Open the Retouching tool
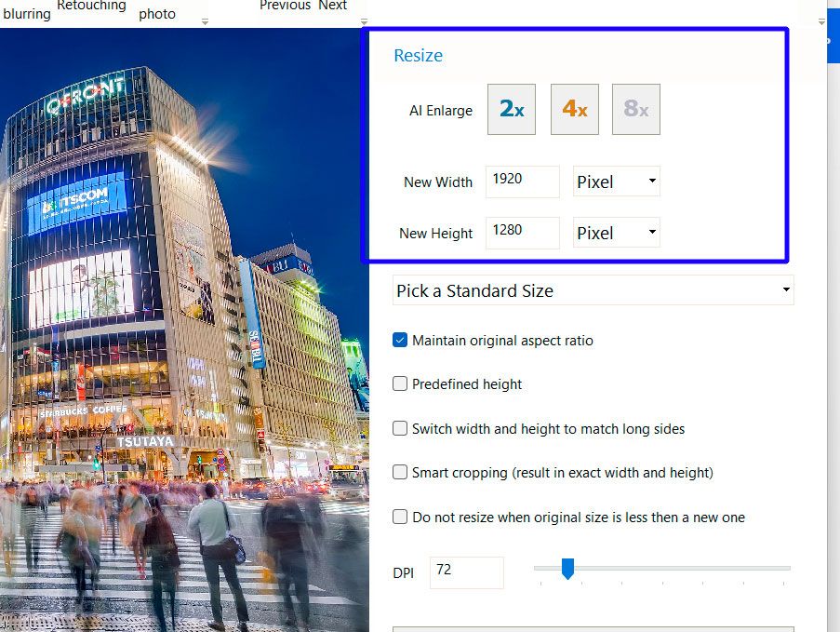Screen dimensions: 840x632 pos(90,7)
